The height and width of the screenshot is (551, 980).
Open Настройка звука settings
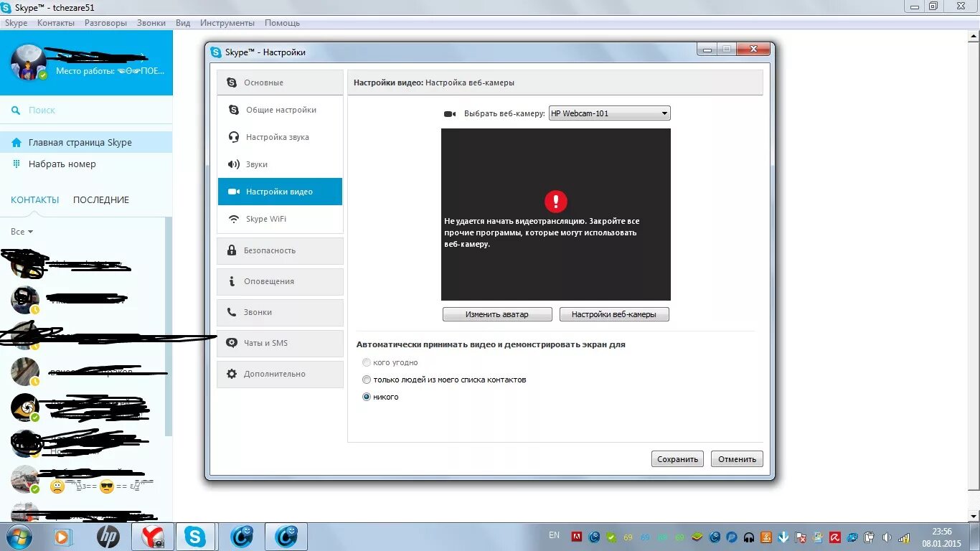click(x=280, y=137)
